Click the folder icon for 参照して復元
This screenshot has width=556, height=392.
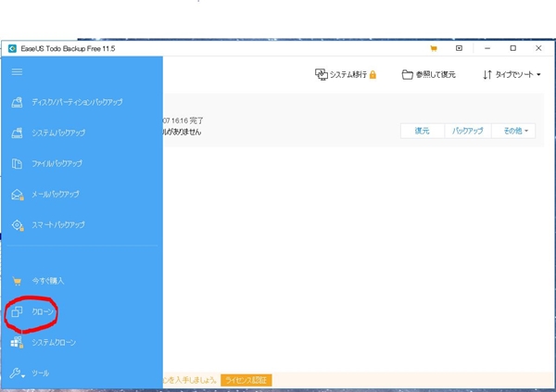(x=408, y=74)
